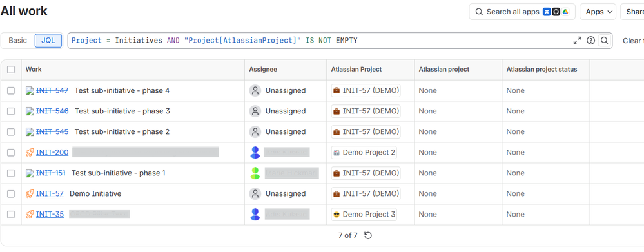Image resolution: width=644 pixels, height=252 pixels.
Task: Click unassigned avatar icon in INIT-57 row
Action: click(255, 194)
